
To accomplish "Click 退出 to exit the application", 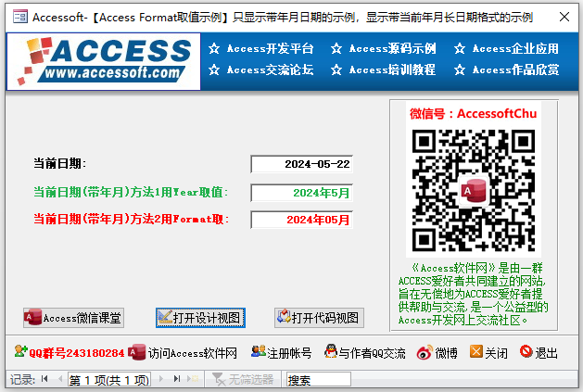I will point(546,352).
